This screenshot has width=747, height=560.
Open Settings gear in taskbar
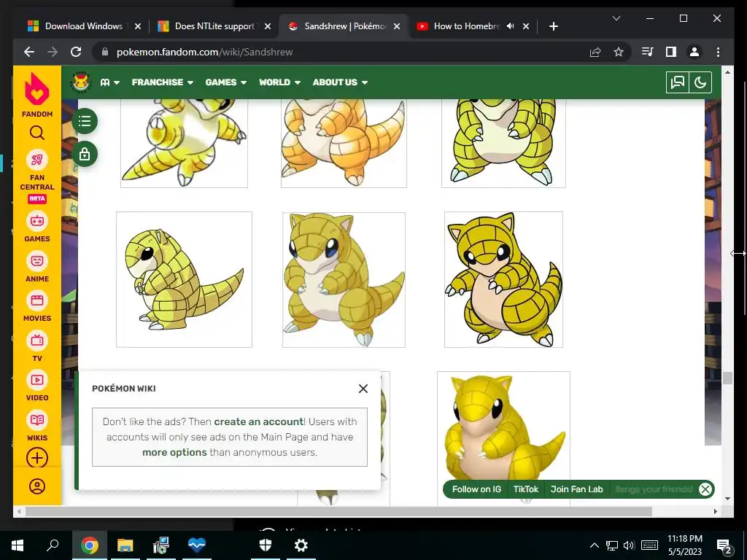point(301,545)
